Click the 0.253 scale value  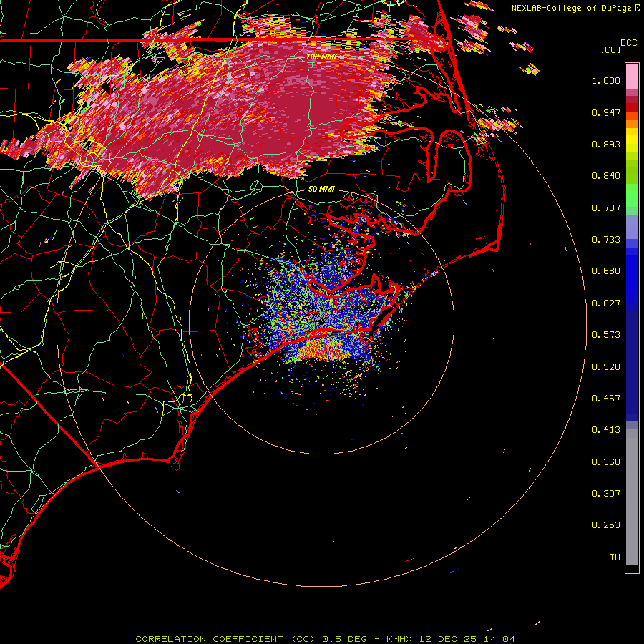point(606,525)
